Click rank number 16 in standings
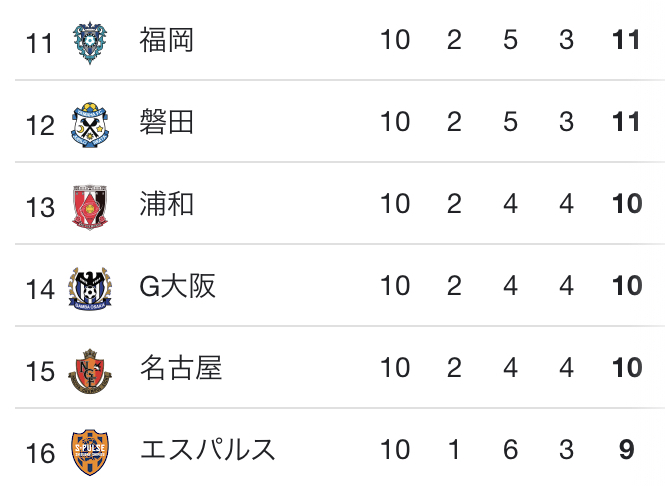The image size is (665, 486). point(40,453)
